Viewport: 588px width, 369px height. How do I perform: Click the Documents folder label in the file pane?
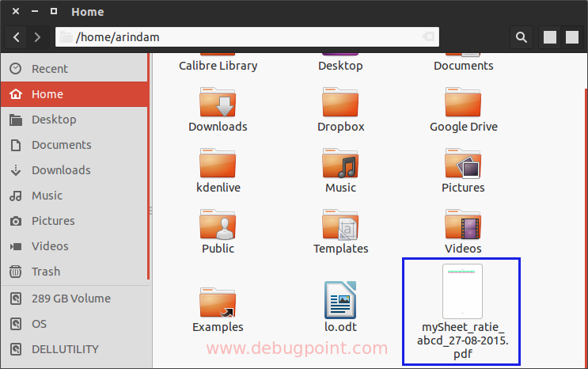tap(464, 66)
